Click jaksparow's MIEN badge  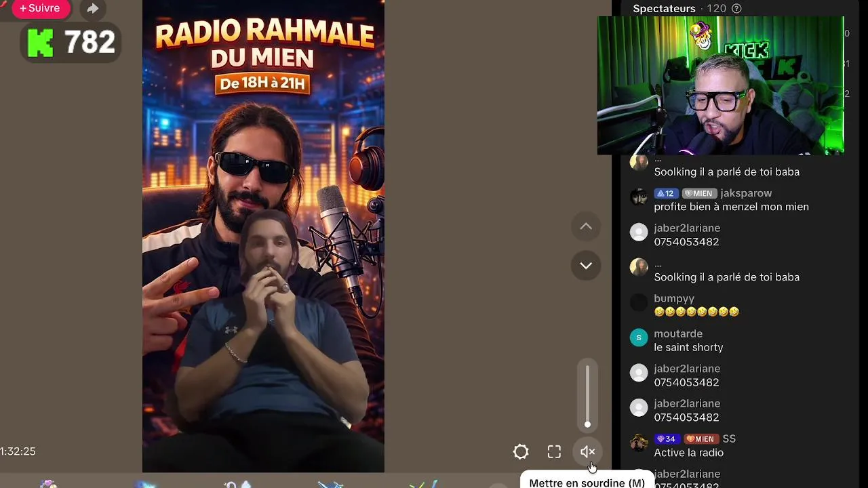(x=699, y=193)
